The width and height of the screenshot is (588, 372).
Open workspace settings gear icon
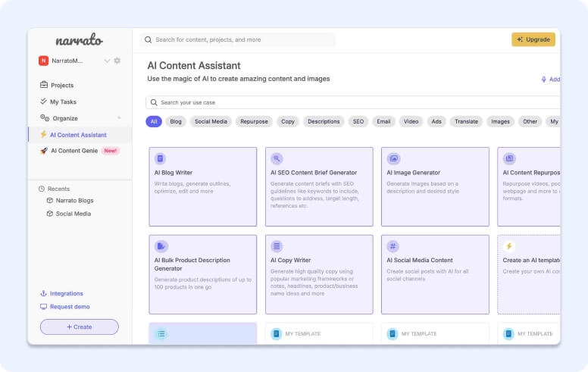tap(117, 61)
